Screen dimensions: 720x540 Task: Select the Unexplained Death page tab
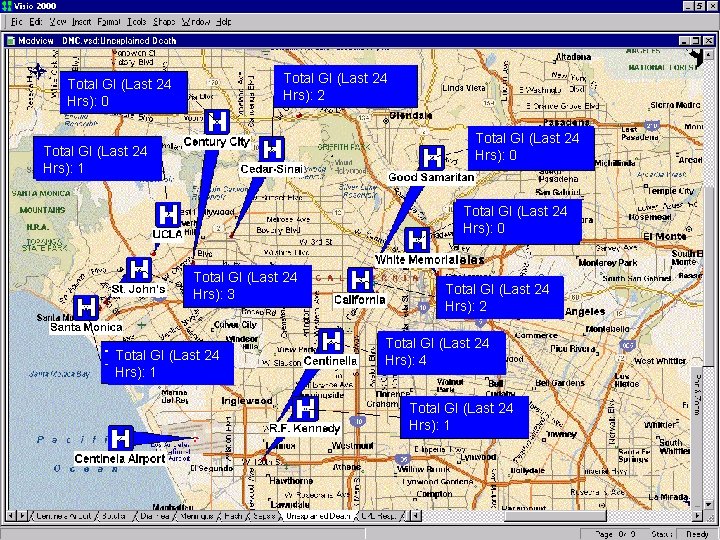point(318,516)
